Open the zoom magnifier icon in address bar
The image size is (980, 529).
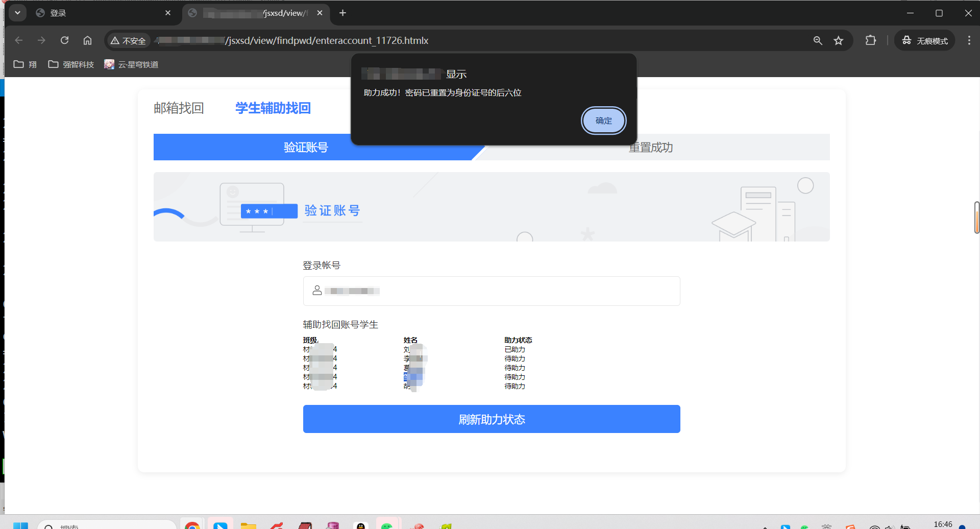(818, 40)
